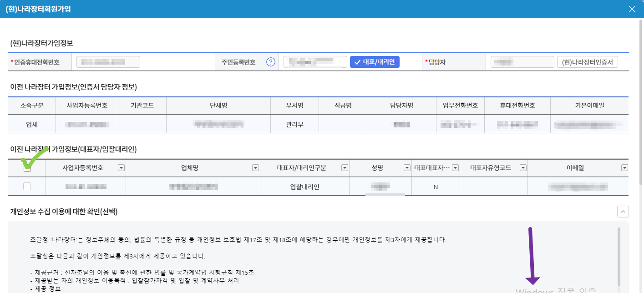This screenshot has height=293, width=644.
Task: Click the 기본이메일 column header
Action: click(589, 106)
